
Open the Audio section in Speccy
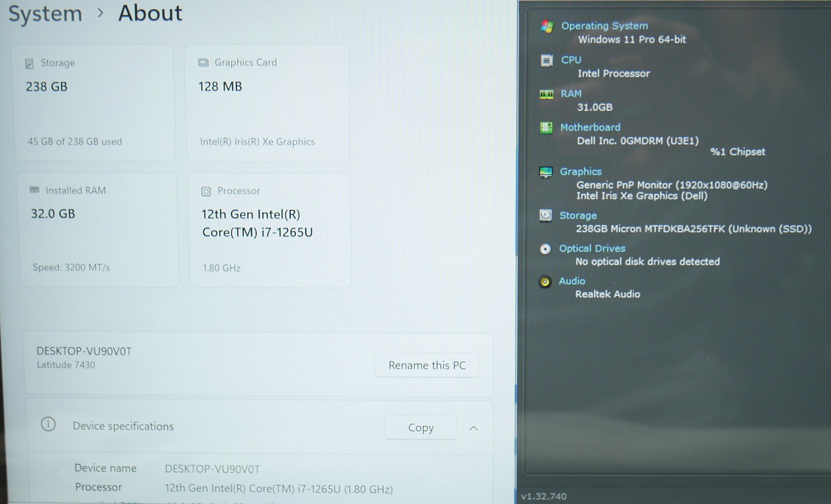[x=572, y=281]
